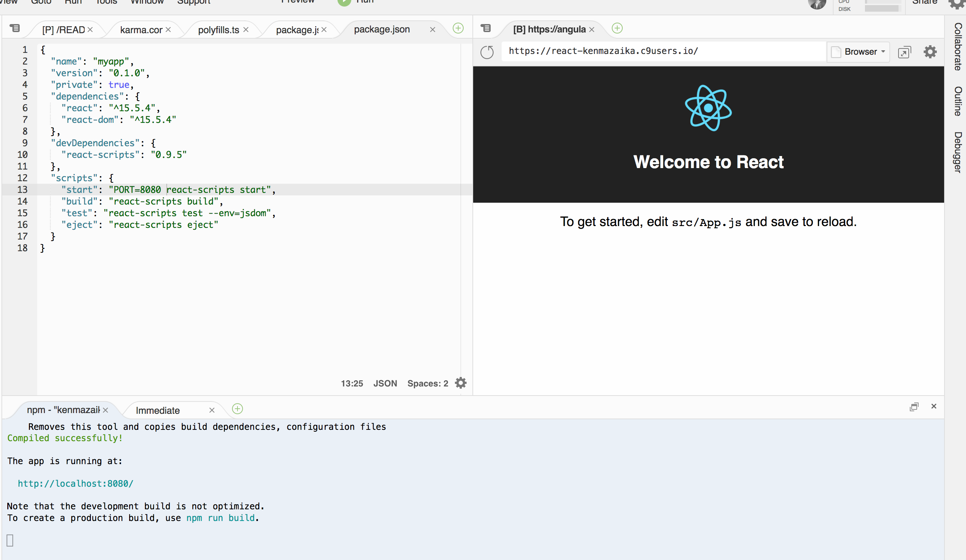Switch to the Immediate console tab
Image resolution: width=966 pixels, height=560 pixels.
(x=158, y=411)
